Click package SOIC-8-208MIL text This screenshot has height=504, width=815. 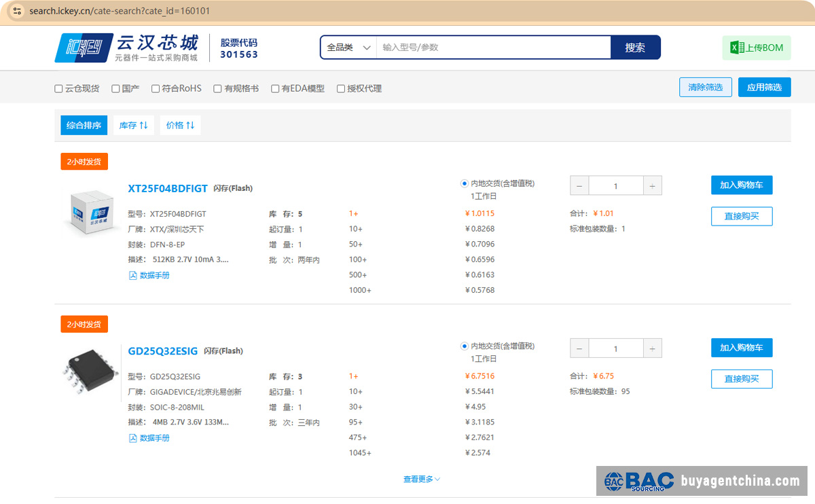177,408
